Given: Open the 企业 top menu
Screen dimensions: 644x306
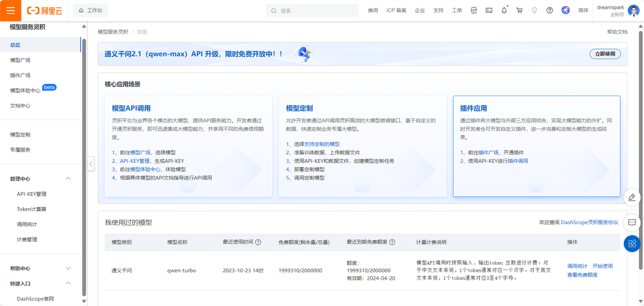Looking at the screenshot, I should pyautogui.click(x=420, y=10).
